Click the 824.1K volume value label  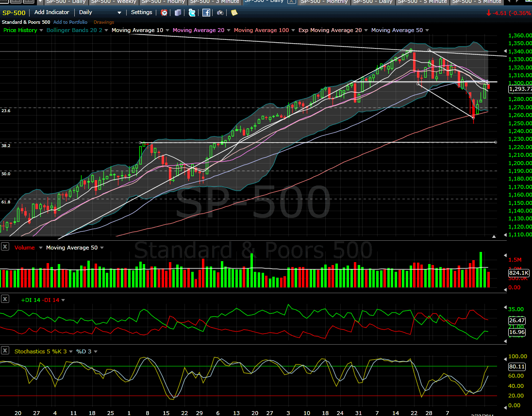tap(519, 273)
